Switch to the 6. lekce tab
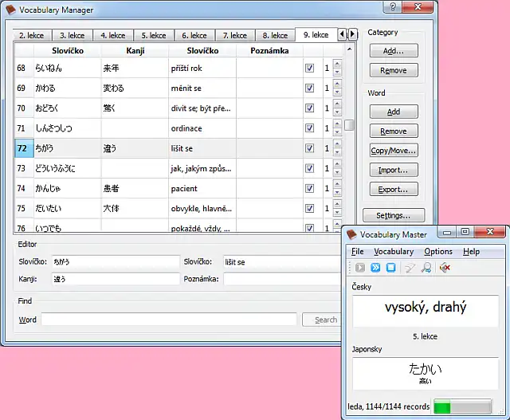Image resolution: width=510 pixels, height=420 pixels. pyautogui.click(x=194, y=35)
